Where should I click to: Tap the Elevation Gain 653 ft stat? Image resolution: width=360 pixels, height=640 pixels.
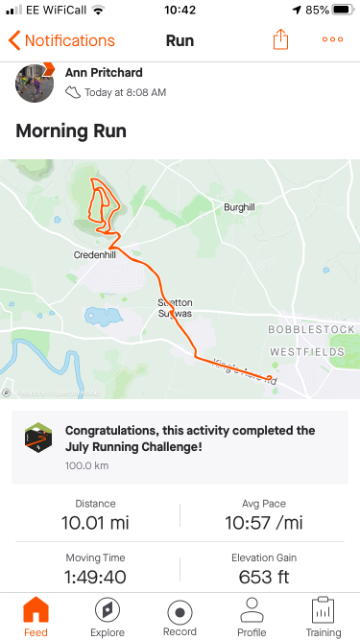tap(264, 570)
